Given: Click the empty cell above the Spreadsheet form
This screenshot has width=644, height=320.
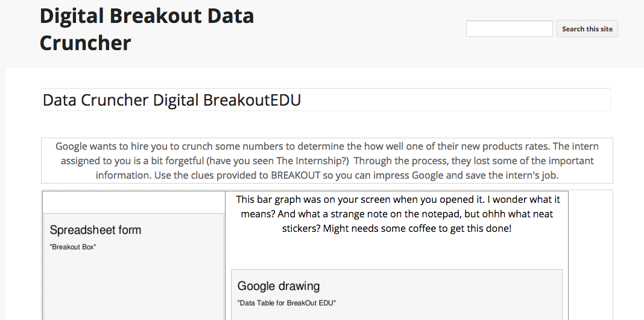Looking at the screenshot, I should (133, 202).
